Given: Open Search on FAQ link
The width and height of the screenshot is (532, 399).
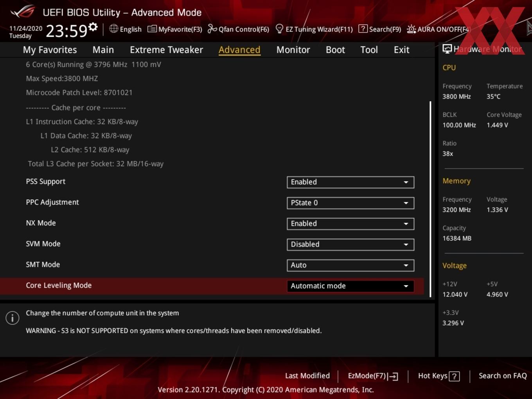Looking at the screenshot, I should pos(503,376).
